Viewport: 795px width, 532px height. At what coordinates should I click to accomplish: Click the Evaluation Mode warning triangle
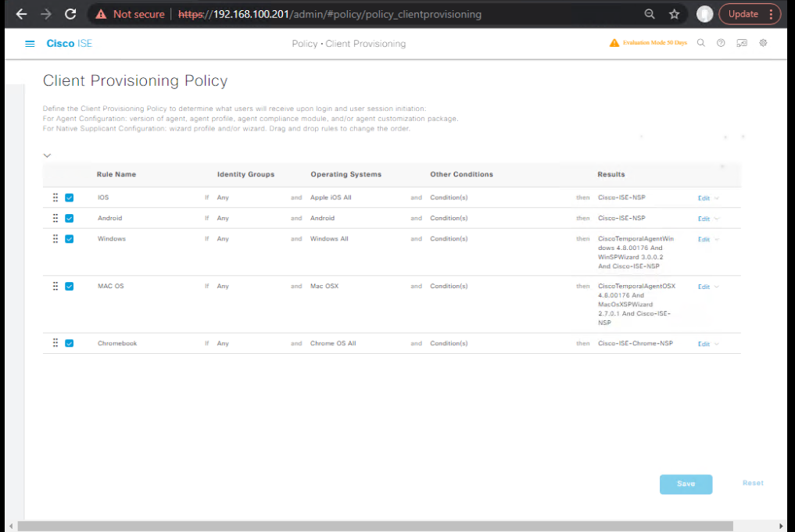(614, 43)
